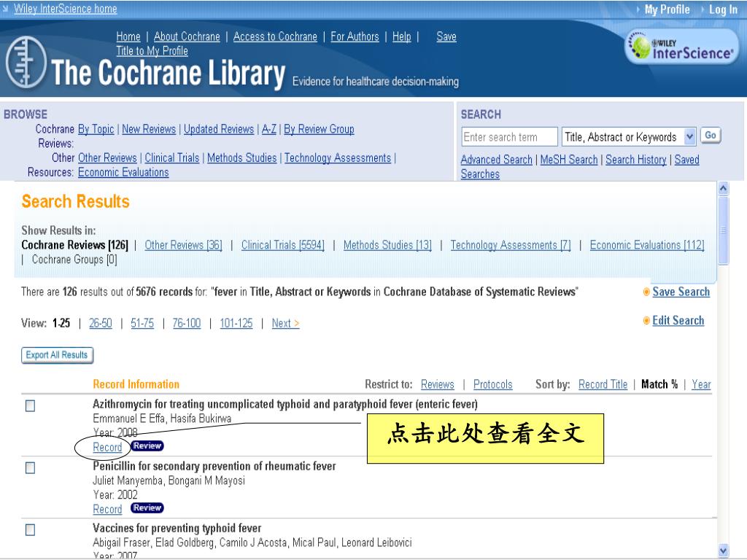View results 101-125
The width and height of the screenshot is (747, 560).
(x=236, y=323)
